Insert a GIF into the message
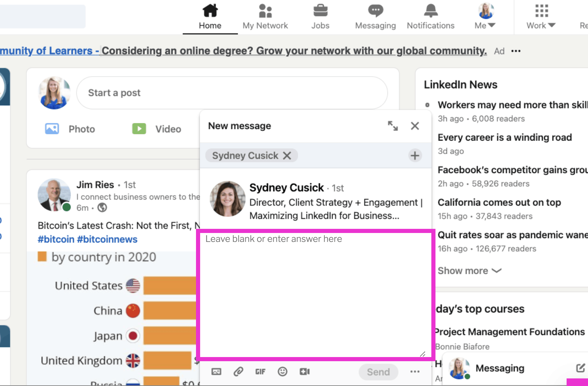Image resolution: width=588 pixels, height=386 pixels. tap(260, 372)
